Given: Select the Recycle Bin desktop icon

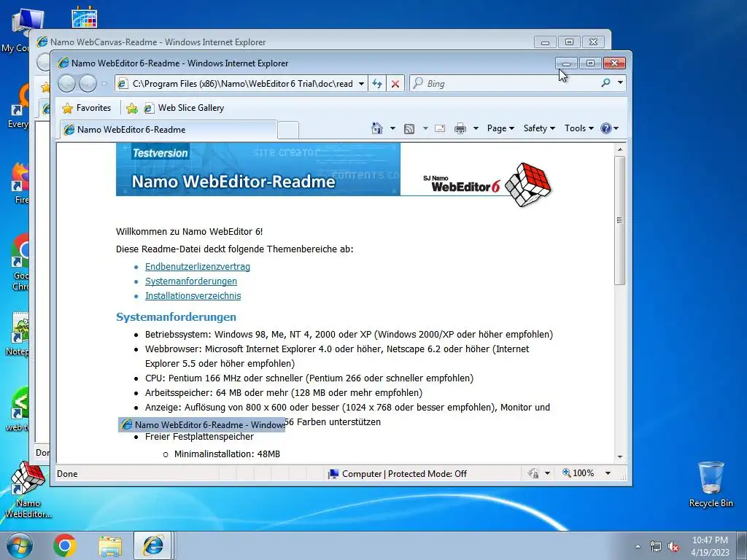Looking at the screenshot, I should tap(711, 484).
